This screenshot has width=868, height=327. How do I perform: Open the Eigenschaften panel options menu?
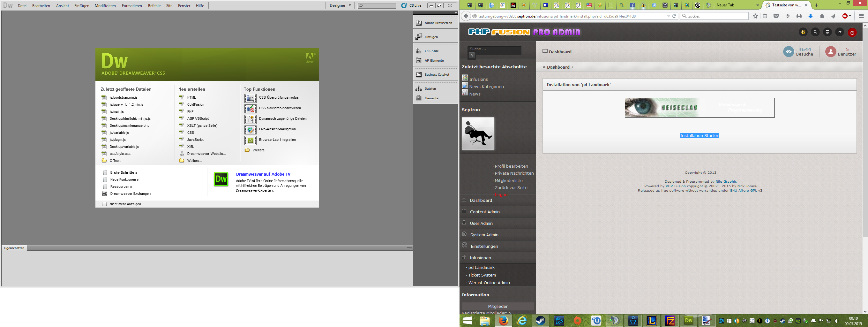(409, 248)
